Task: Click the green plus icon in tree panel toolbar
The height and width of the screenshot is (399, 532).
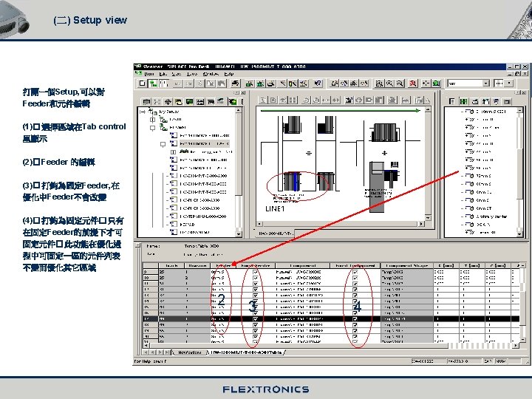Action: 233,101
